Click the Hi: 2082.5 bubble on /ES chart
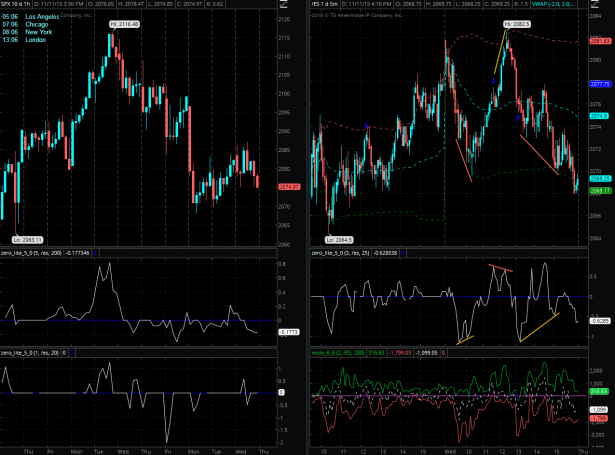The height and width of the screenshot is (455, 615). 516,23
